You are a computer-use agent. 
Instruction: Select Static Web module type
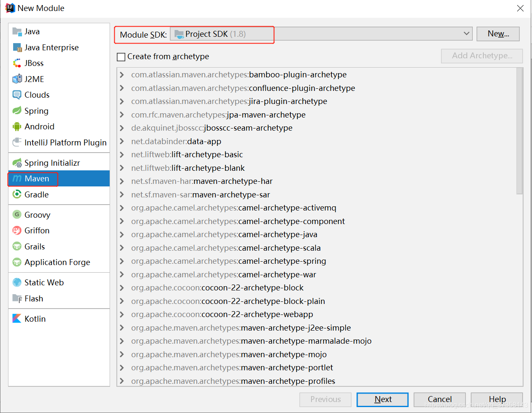click(x=59, y=282)
